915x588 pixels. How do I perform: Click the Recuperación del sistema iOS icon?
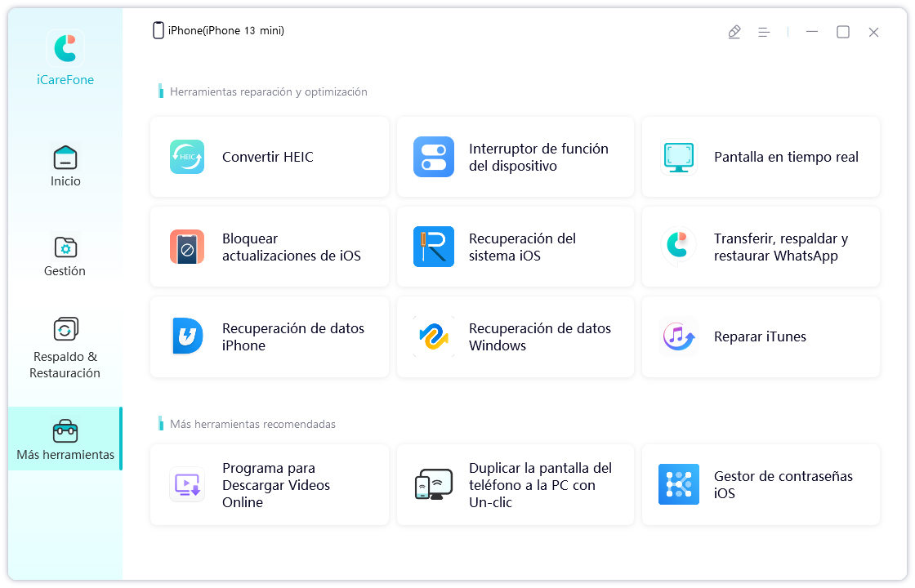pos(434,247)
